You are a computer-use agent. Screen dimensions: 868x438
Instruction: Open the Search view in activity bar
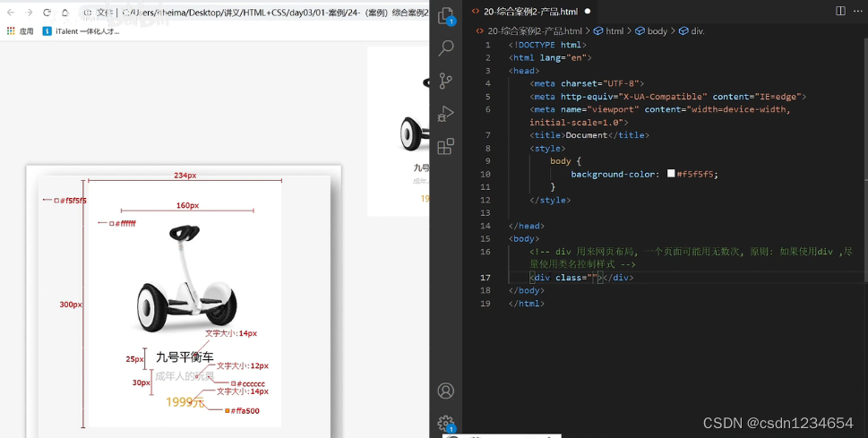445,48
